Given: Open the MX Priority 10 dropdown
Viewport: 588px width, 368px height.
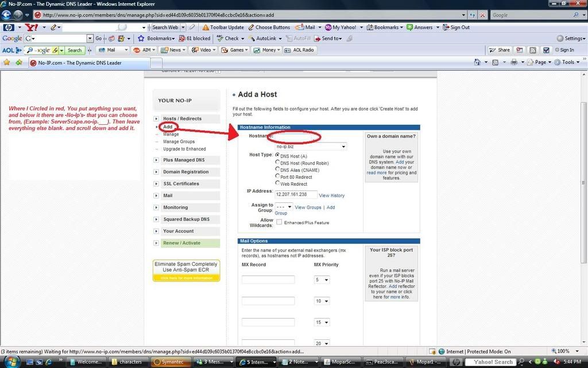Looking at the screenshot, I should [322, 301].
